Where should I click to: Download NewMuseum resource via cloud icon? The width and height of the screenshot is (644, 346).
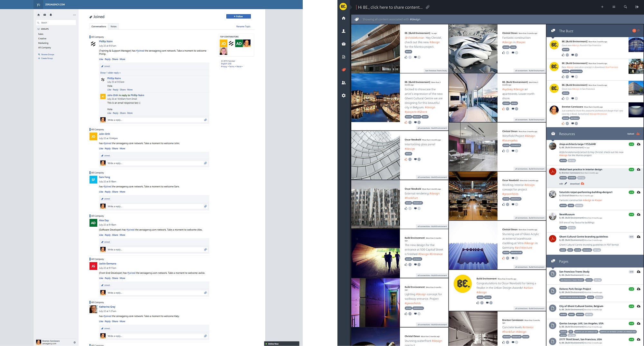click(x=639, y=214)
